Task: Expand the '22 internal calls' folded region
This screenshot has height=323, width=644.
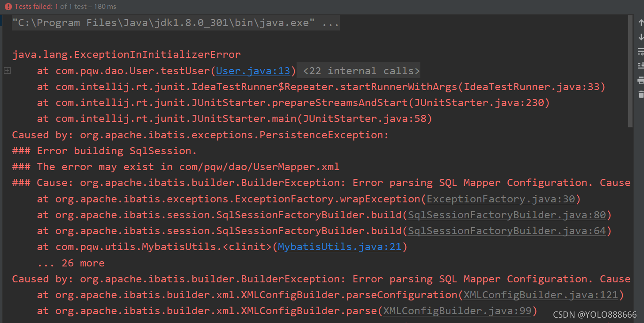Action: click(362, 71)
